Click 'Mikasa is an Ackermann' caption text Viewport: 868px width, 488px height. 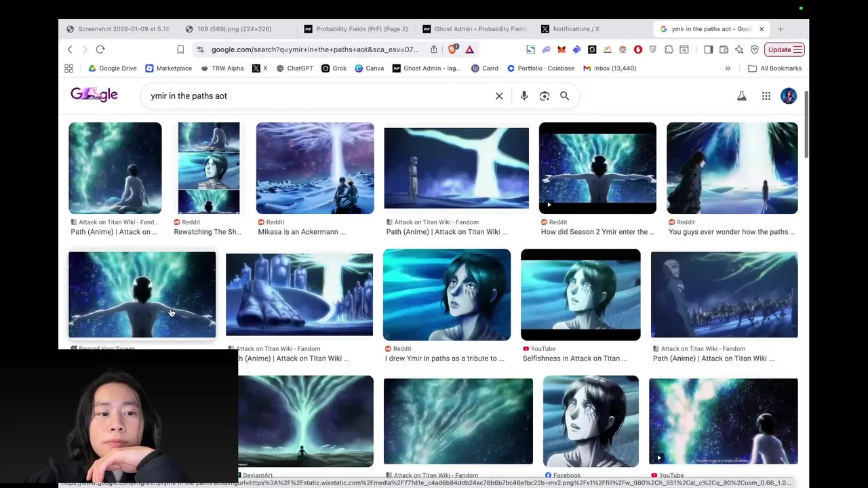302,232
